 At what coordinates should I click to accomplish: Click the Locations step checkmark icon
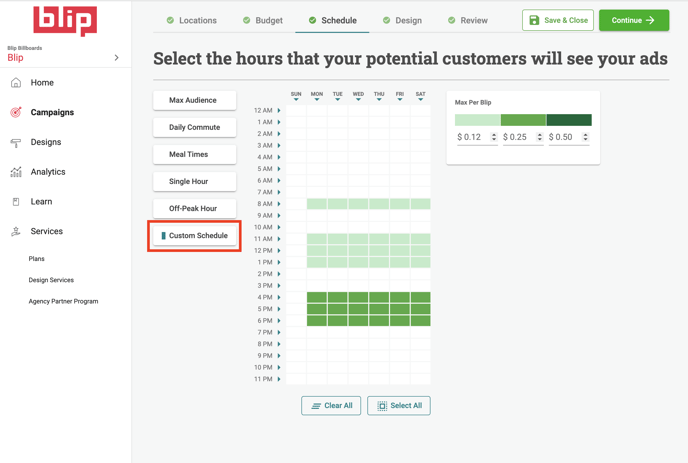[x=170, y=20]
